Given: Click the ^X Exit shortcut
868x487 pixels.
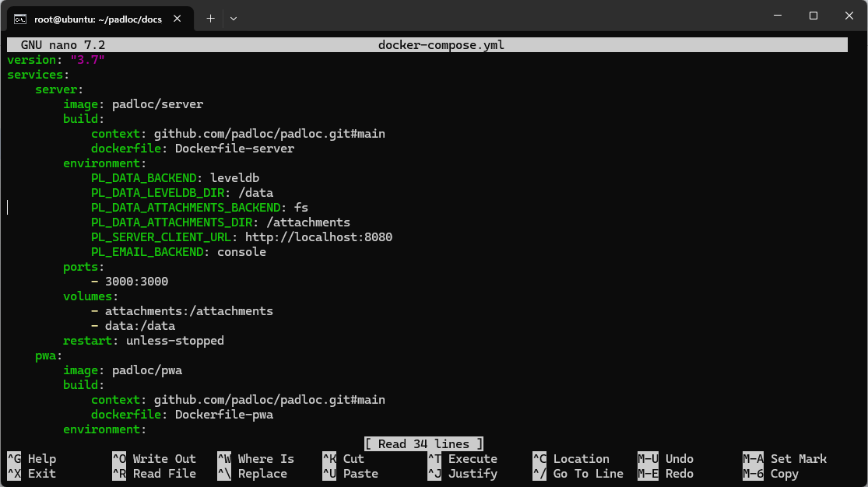Looking at the screenshot, I should pyautogui.click(x=32, y=474).
